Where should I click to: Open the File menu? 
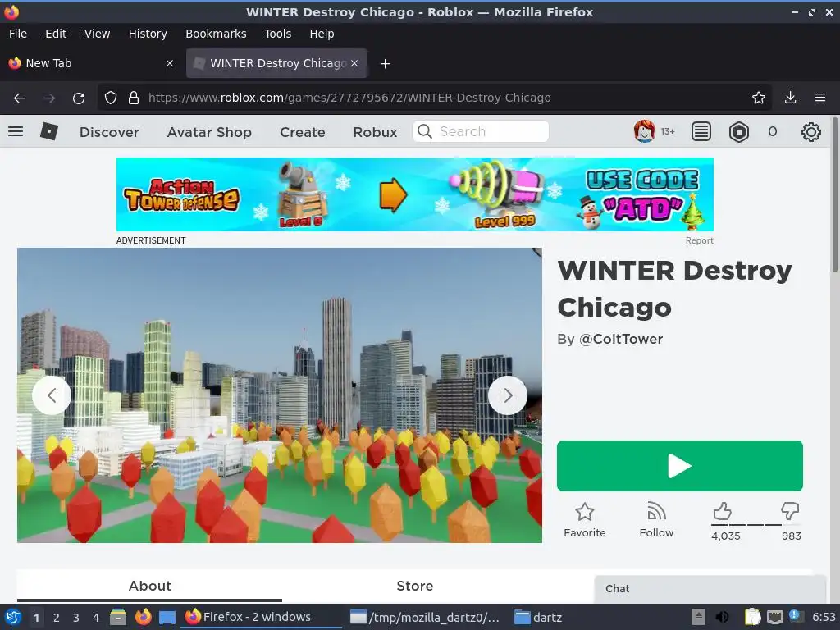point(18,34)
